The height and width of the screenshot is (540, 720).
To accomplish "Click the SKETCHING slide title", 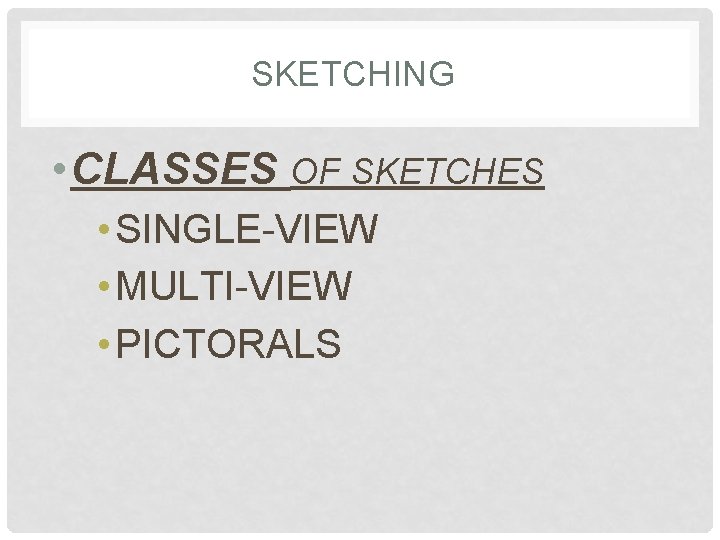I will pos(353,73).
